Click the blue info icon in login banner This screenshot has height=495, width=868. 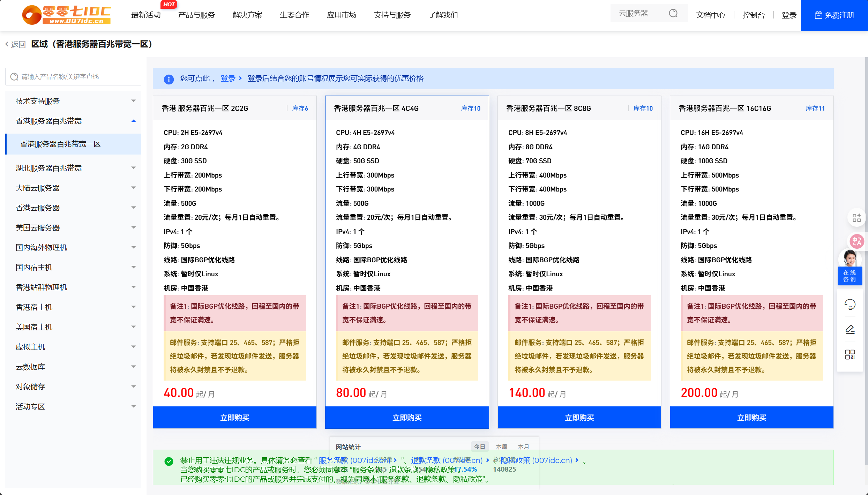coord(169,79)
